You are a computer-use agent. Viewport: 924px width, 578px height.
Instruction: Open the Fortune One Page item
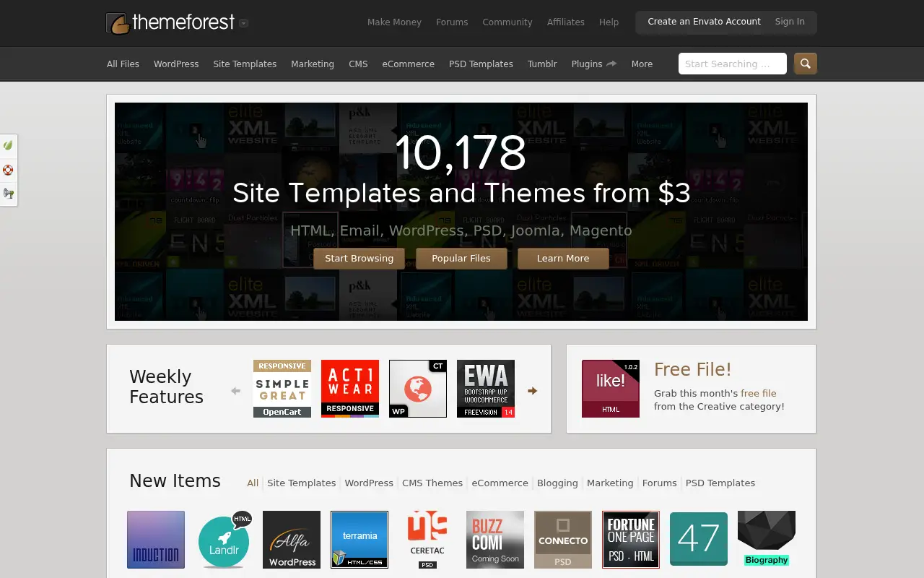631,540
